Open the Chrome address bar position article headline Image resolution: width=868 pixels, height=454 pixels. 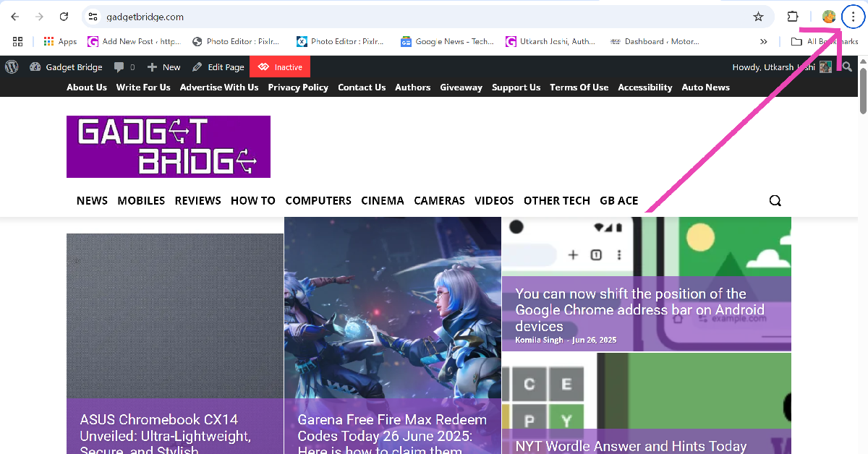pyautogui.click(x=640, y=309)
